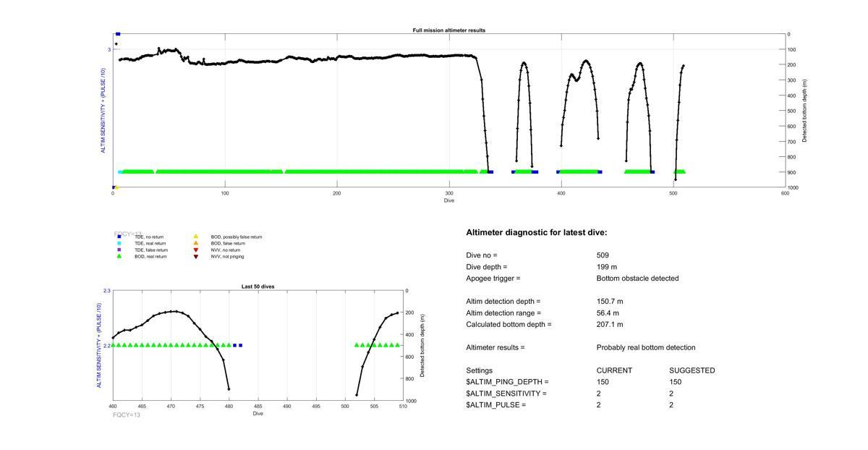Image resolution: width=868 pixels, height=450 pixels.
Task: Click the 'Altimeter results =' label
Action: pos(495,348)
